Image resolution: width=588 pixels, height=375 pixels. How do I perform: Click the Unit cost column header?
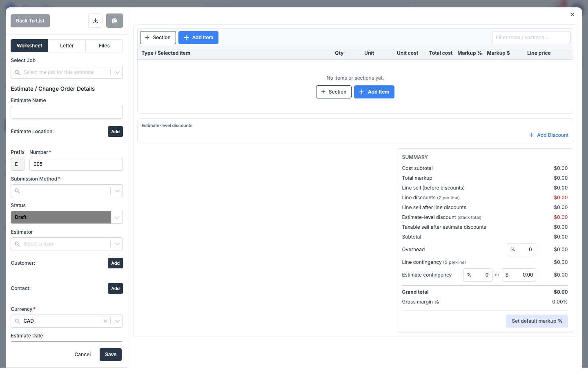(408, 53)
